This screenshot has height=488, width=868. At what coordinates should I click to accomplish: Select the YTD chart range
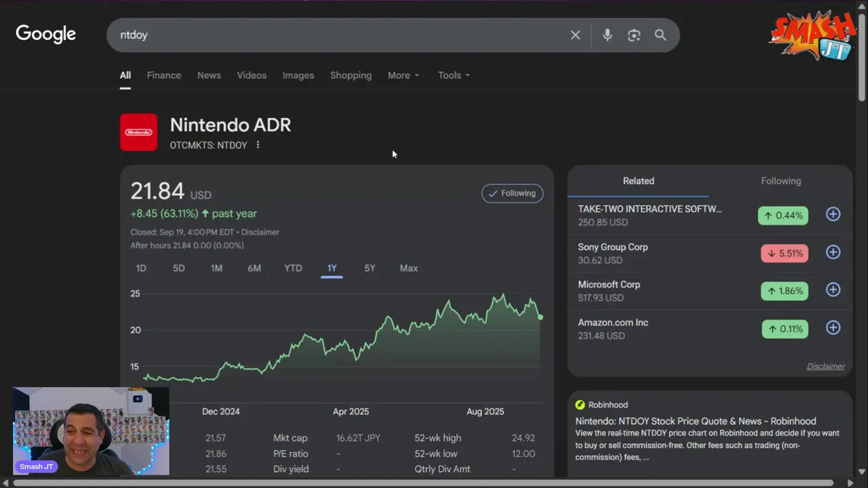tap(293, 268)
